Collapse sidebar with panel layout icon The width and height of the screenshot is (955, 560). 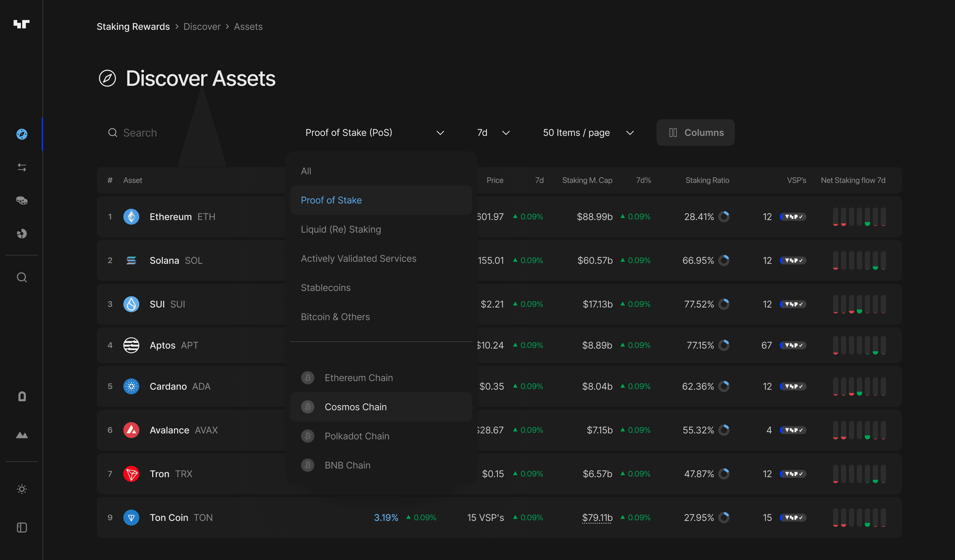pos(22,528)
